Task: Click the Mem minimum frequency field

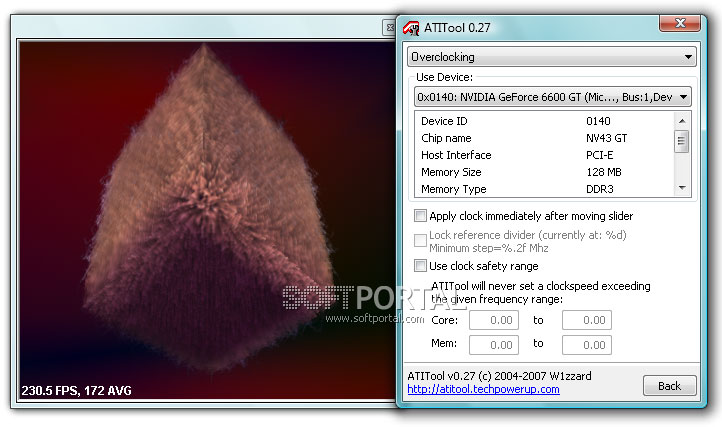Action: click(494, 345)
